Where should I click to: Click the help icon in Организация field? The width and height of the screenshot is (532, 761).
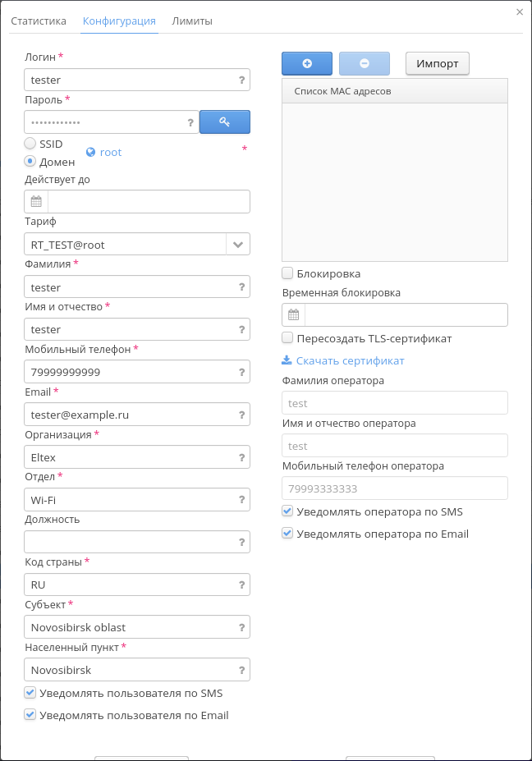click(241, 458)
